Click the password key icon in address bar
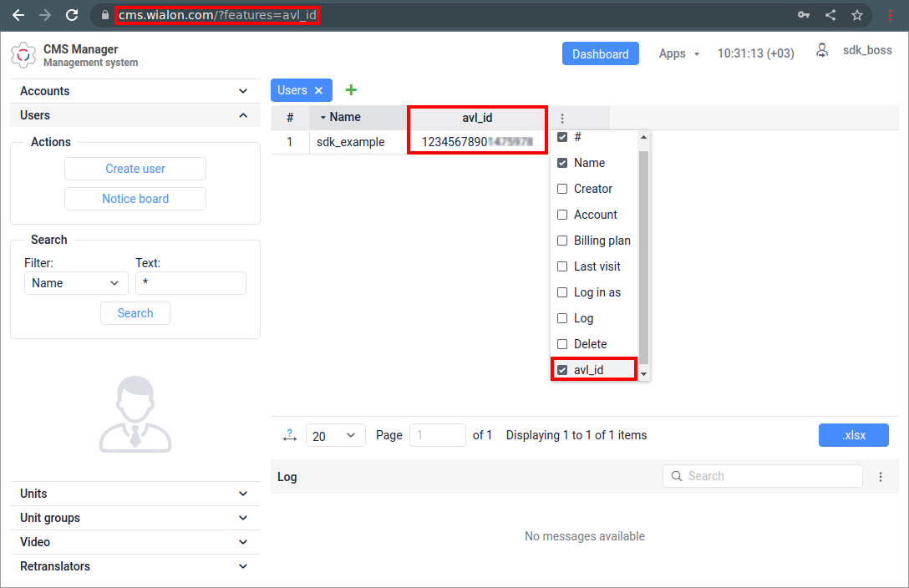The height and width of the screenshot is (588, 909). click(x=804, y=15)
